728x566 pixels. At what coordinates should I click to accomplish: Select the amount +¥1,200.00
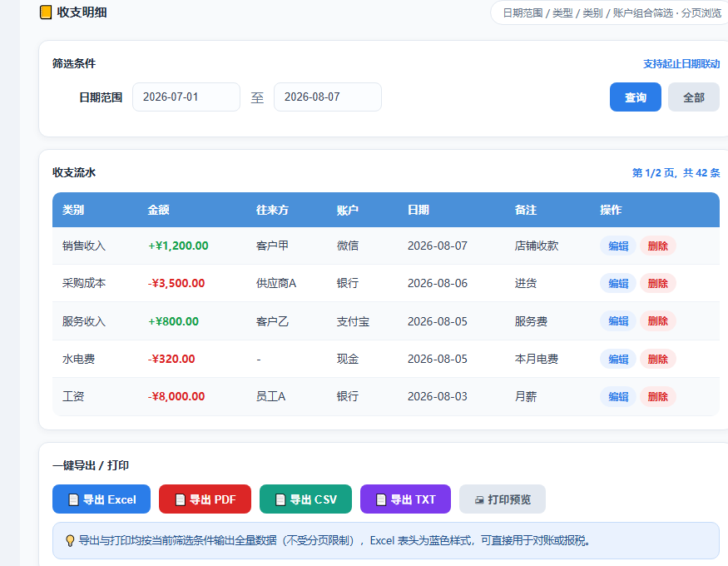[x=178, y=246]
